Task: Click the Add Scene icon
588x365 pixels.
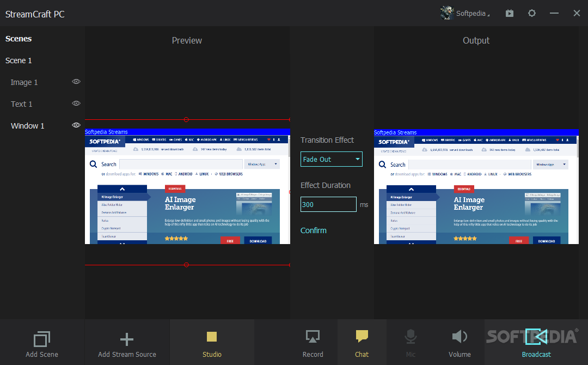Action: coord(41,339)
